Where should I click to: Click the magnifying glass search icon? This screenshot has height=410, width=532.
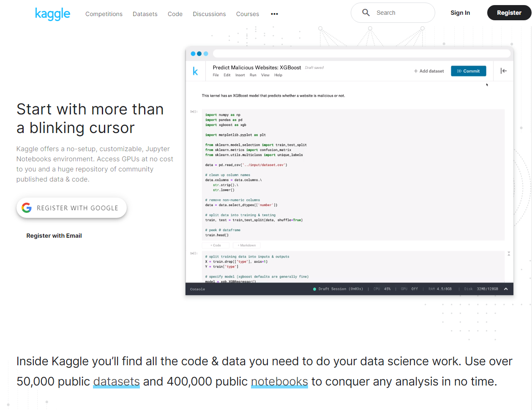point(366,13)
